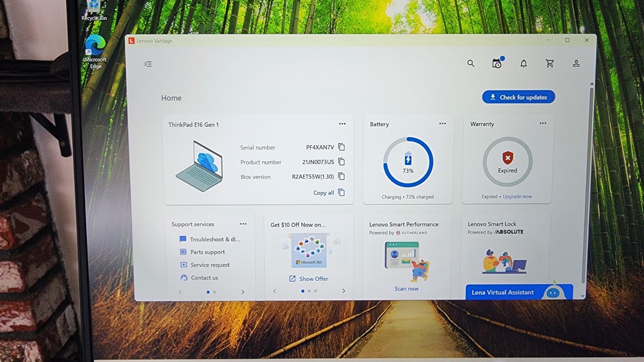Open the scheduled scan calendar icon
The image size is (644, 362).
[497, 63]
